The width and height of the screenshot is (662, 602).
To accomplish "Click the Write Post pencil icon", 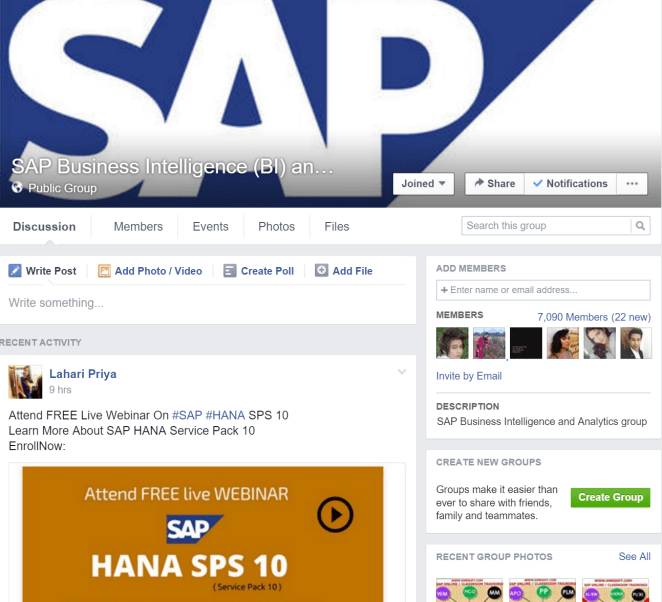I will pyautogui.click(x=15, y=271).
